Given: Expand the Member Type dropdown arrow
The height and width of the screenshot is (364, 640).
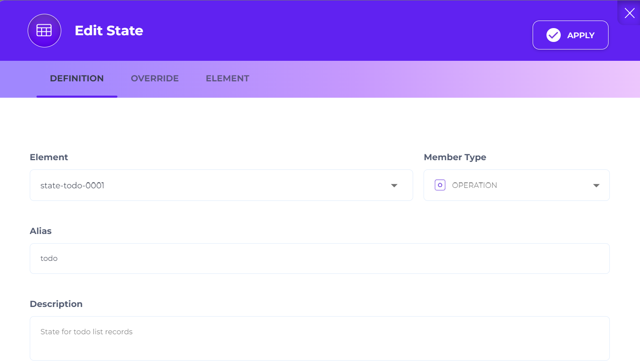Looking at the screenshot, I should click(596, 185).
